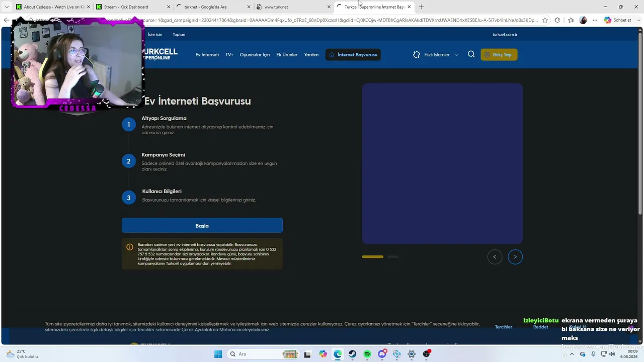
Task: Click the info icon in the notice box
Action: (130, 247)
